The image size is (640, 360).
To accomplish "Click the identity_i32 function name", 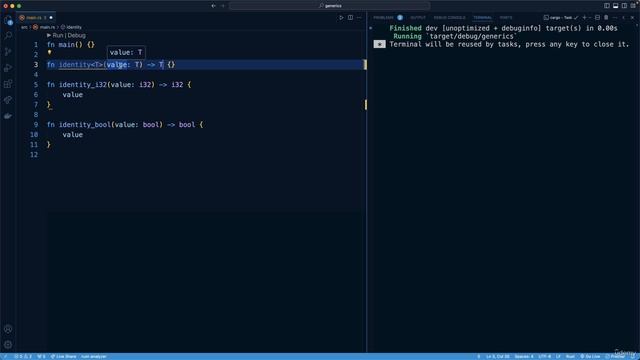I will point(83,84).
